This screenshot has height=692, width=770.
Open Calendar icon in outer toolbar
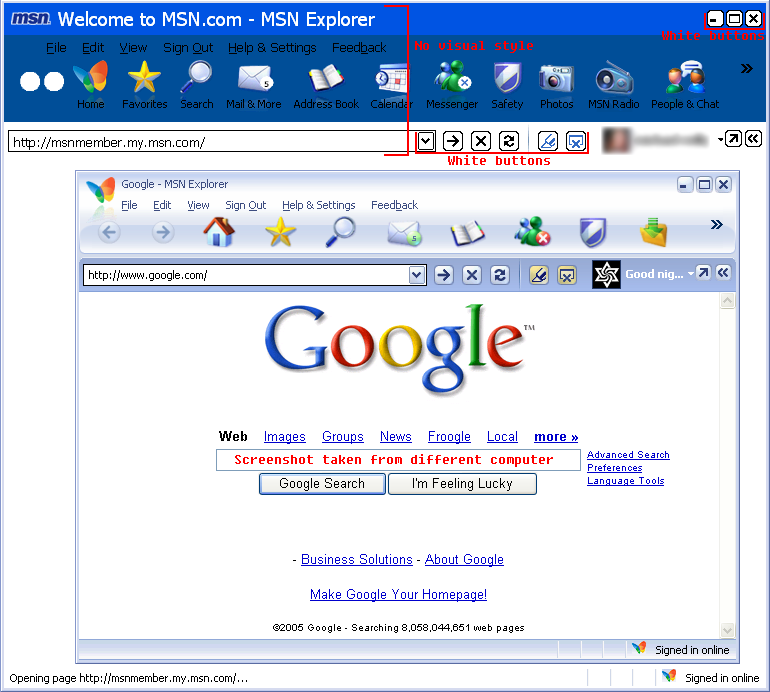tap(391, 84)
